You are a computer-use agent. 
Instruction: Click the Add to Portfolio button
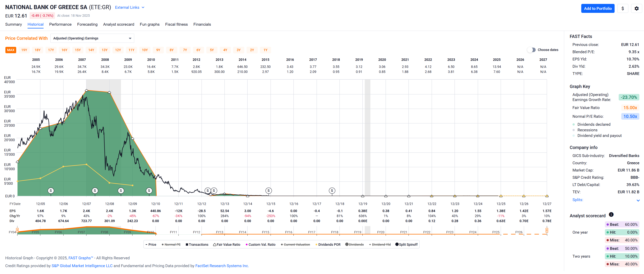[x=597, y=9]
